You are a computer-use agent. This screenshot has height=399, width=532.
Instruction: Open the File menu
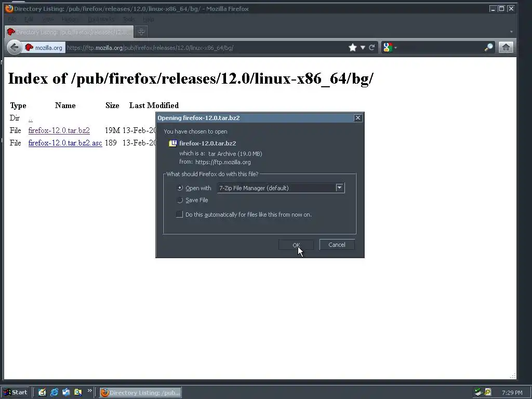pos(12,19)
